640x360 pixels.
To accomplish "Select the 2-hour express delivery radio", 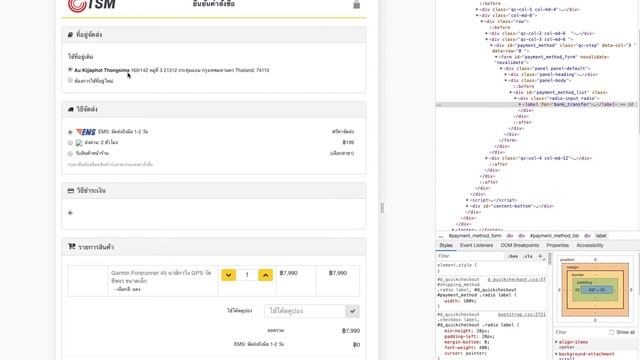I will [x=70, y=143].
